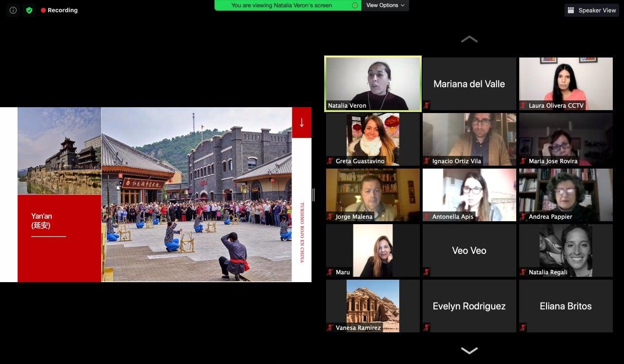624x364 pixels.
Task: Click the divider handle between slide and gallery
Action: point(313,195)
